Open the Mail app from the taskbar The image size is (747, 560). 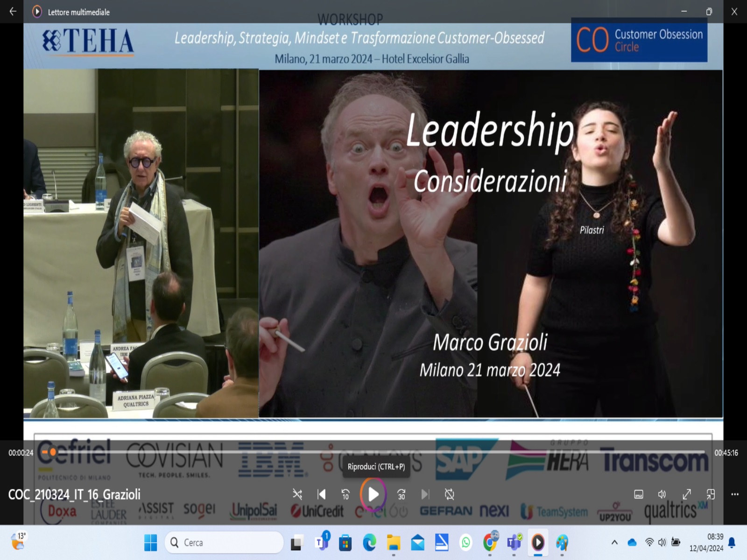point(417,543)
